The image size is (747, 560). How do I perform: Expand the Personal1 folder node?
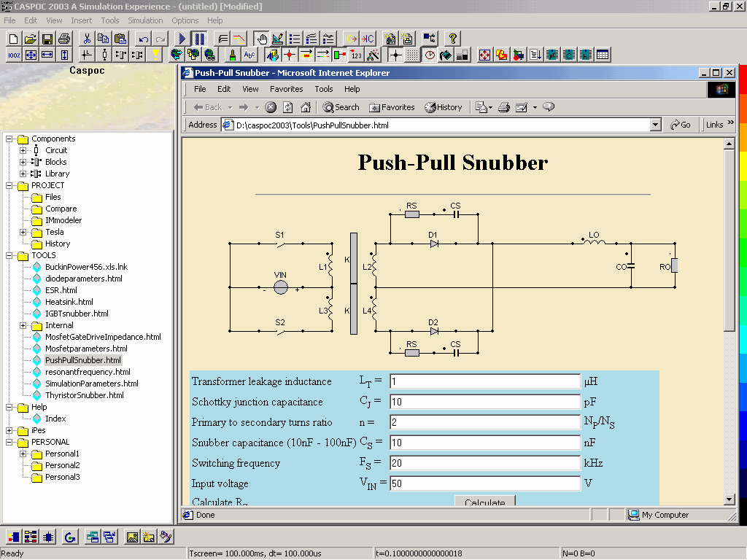(23, 454)
